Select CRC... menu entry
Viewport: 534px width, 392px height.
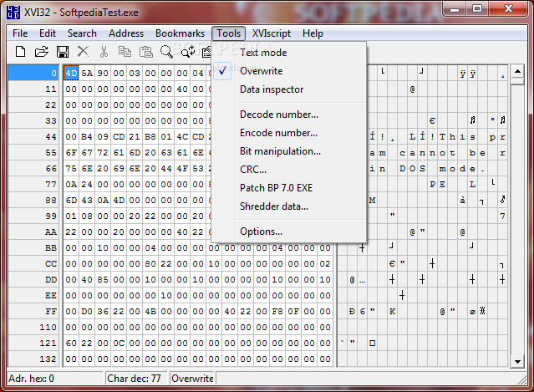click(289, 170)
